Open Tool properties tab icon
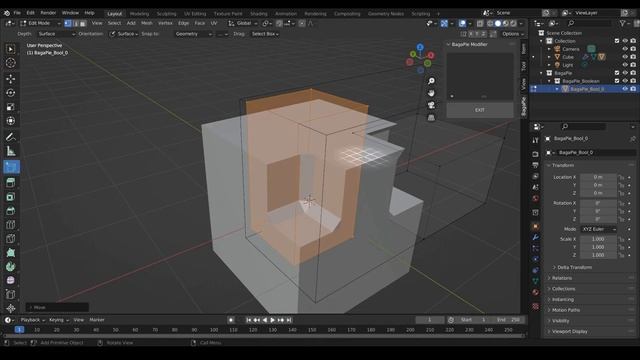 click(x=536, y=140)
